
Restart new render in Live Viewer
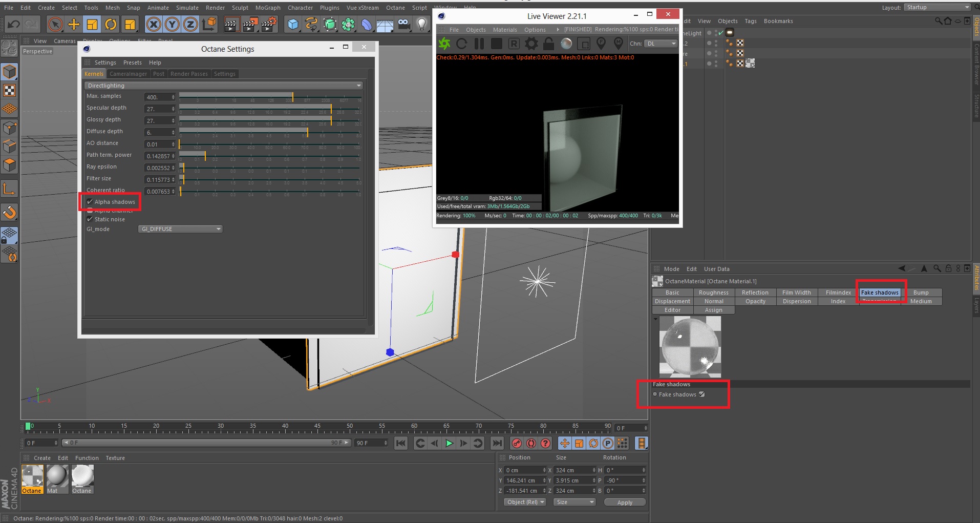click(x=462, y=44)
